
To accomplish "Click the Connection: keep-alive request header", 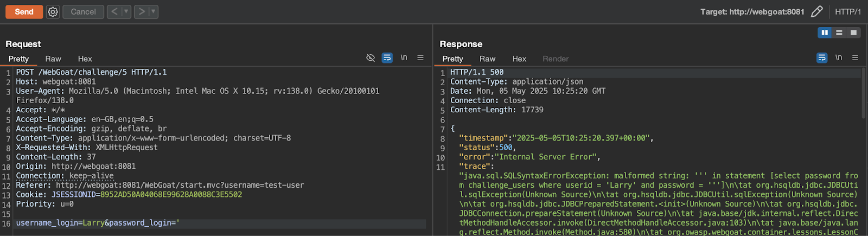I will pos(65,176).
